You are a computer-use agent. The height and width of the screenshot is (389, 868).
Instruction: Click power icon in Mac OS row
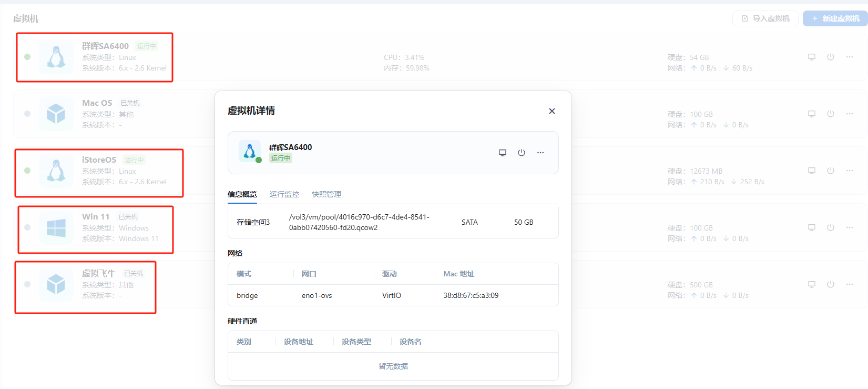831,114
